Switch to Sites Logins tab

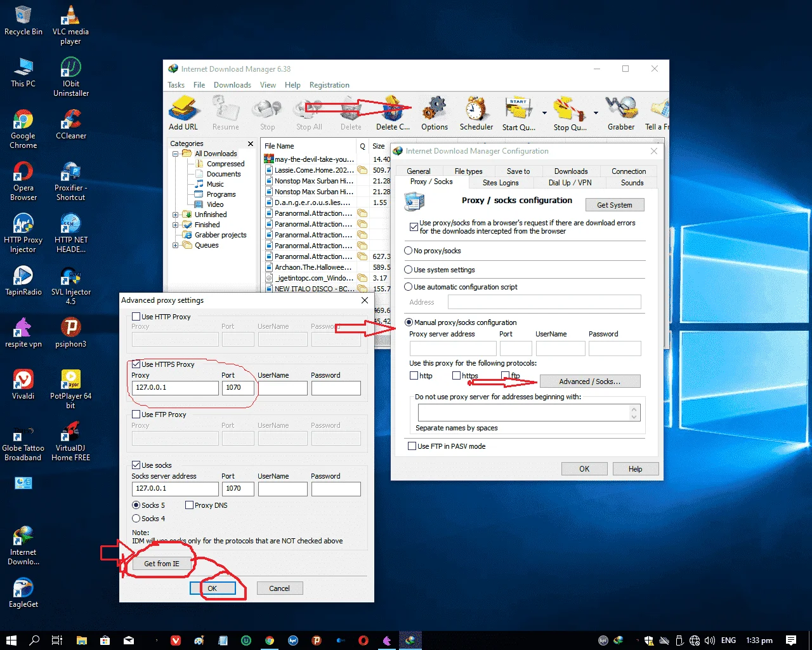point(501,183)
